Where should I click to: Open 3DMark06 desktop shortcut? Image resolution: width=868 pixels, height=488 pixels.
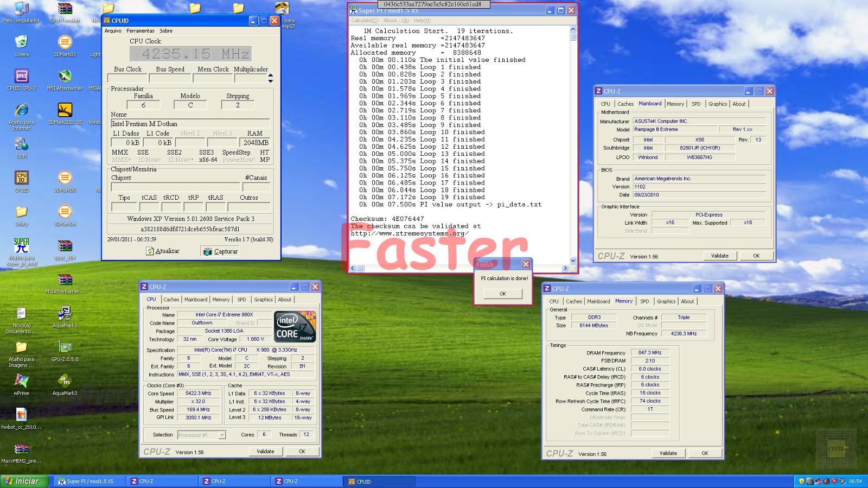pyautogui.click(x=65, y=216)
